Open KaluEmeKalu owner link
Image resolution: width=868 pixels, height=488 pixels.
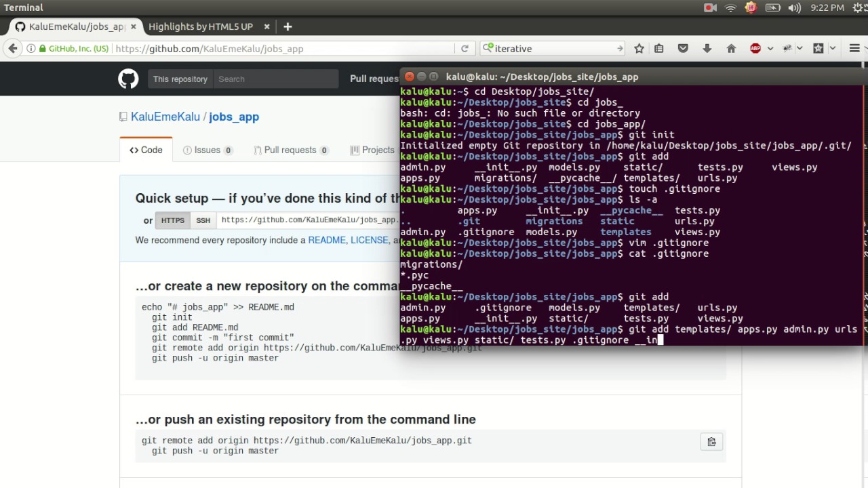pos(165,117)
